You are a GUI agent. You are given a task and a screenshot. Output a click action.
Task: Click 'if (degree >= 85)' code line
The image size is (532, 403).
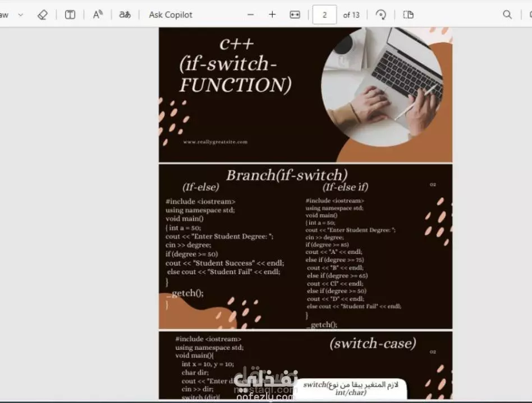[x=327, y=244]
